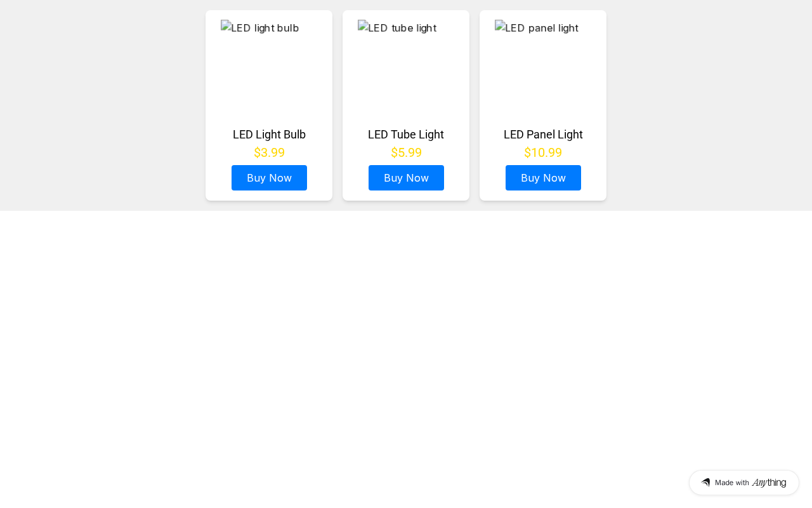812x508 pixels.
Task: Click the 'Anything' wordmark in the badge
Action: click(769, 483)
